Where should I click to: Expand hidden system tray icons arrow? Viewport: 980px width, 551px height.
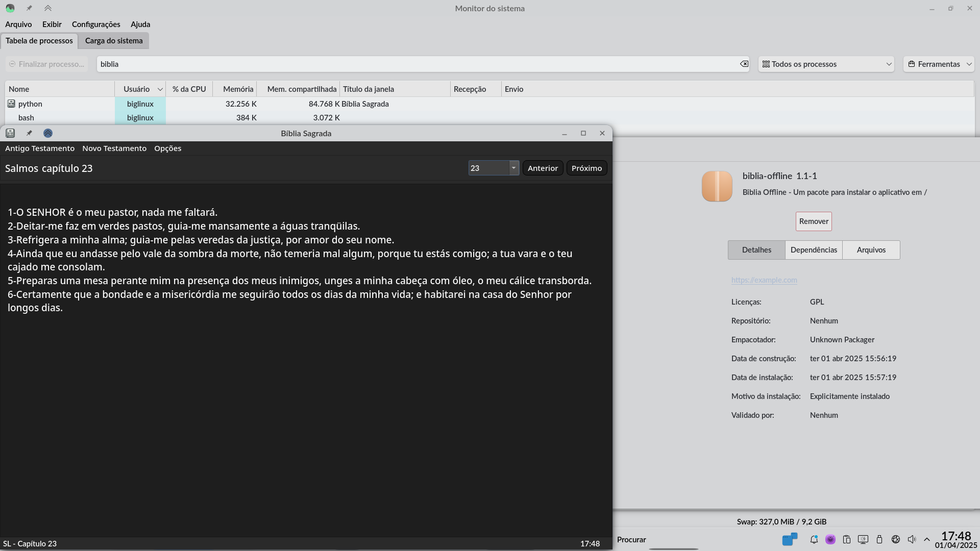[x=927, y=539]
